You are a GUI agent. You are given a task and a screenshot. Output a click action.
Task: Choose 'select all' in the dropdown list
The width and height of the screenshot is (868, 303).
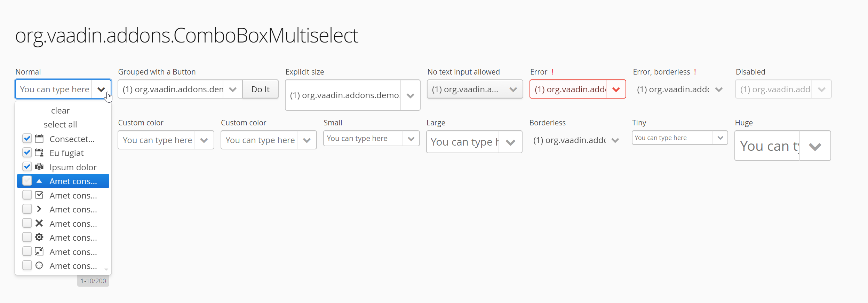(61, 124)
